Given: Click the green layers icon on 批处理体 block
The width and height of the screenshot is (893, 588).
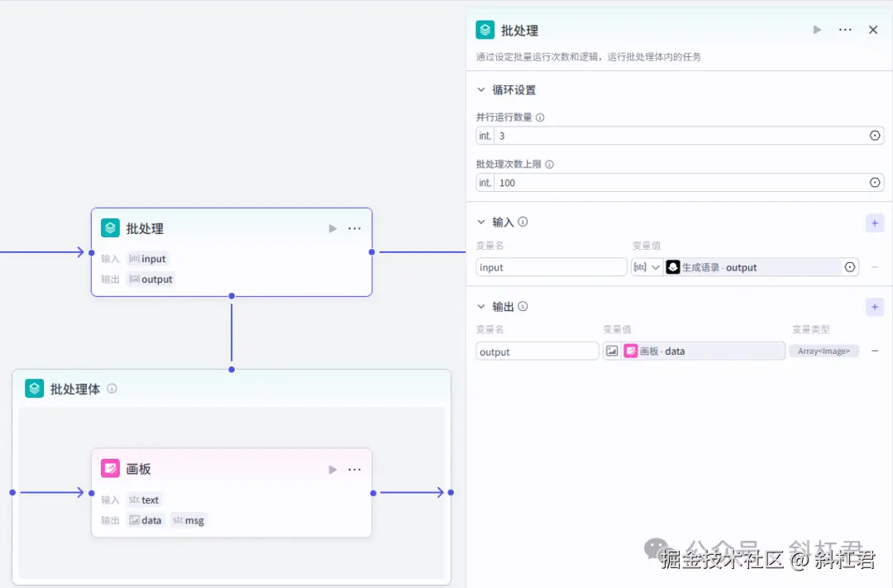Looking at the screenshot, I should (34, 388).
